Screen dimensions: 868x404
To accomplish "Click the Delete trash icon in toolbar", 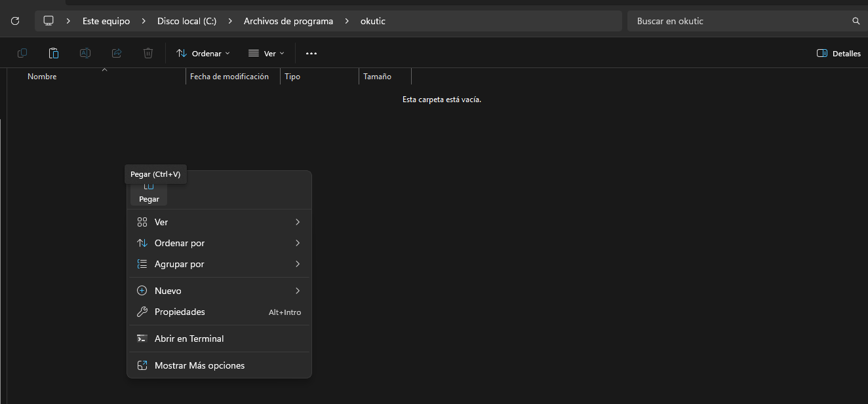I will pyautogui.click(x=148, y=53).
